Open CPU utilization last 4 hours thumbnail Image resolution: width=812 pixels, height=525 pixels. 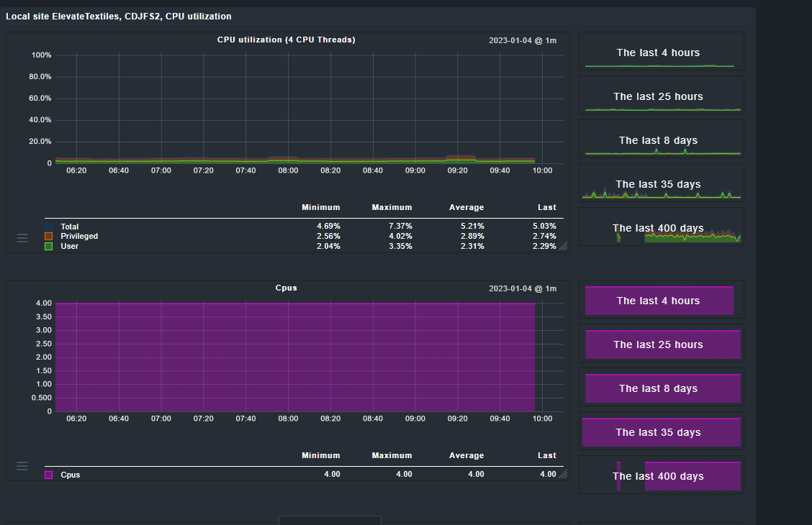pos(662,51)
